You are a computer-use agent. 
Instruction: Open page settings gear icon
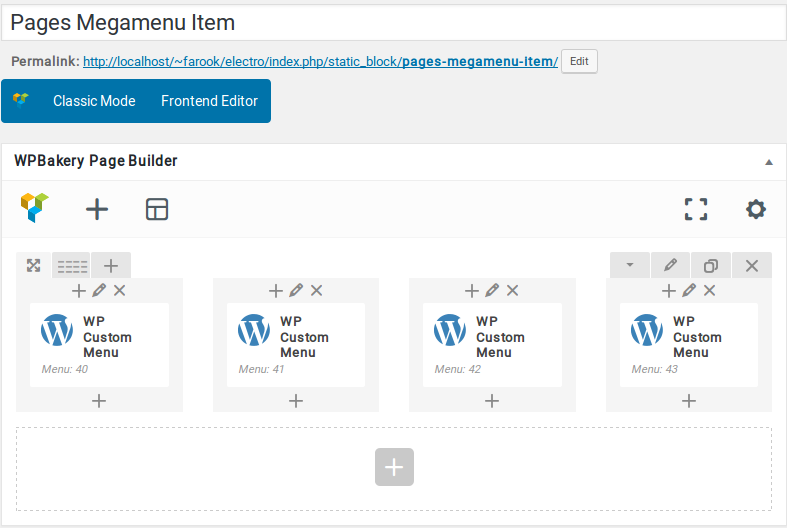pos(756,209)
